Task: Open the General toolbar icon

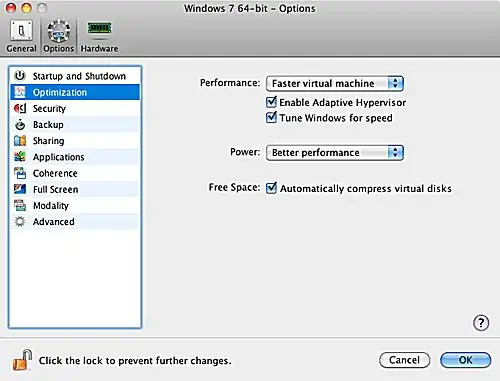Action: [x=21, y=31]
